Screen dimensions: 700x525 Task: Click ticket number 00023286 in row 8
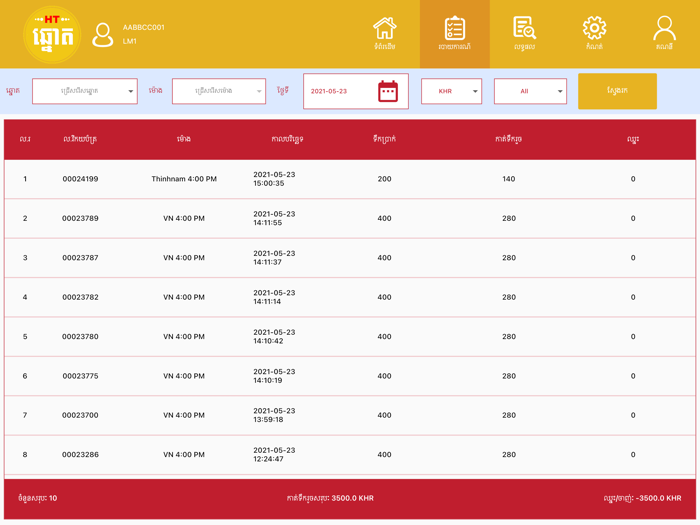(80, 454)
